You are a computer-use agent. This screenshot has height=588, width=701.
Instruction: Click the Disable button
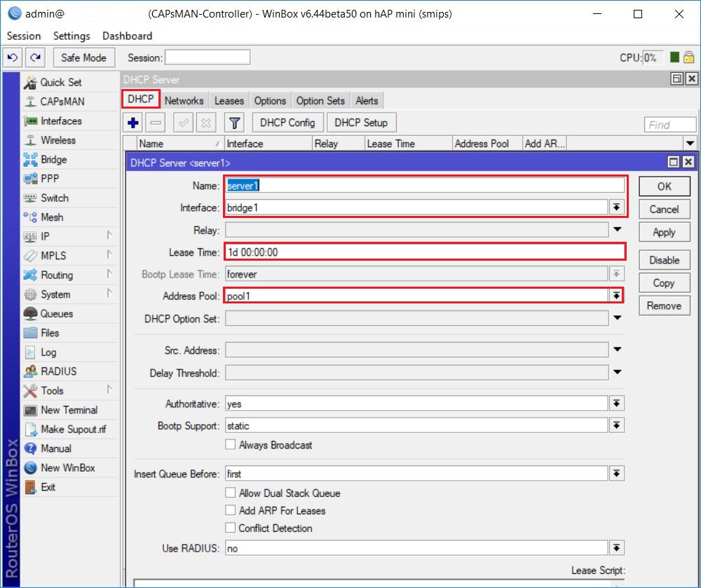665,260
